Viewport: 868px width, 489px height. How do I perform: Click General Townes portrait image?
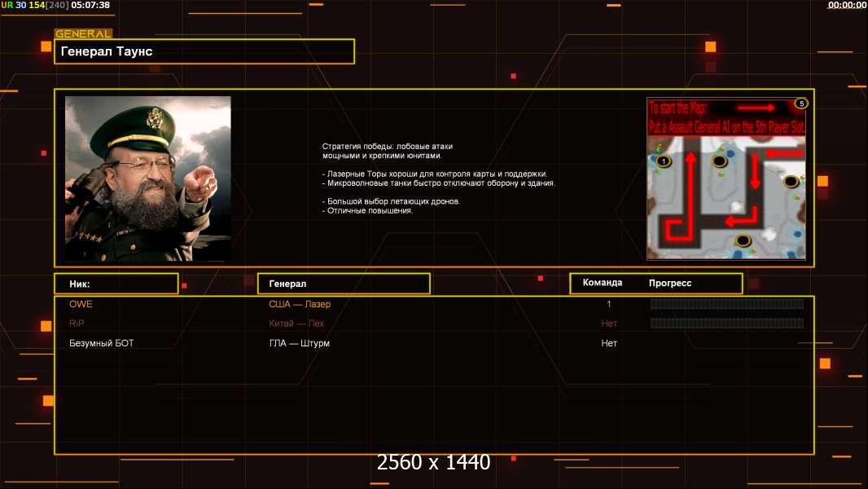tap(148, 178)
